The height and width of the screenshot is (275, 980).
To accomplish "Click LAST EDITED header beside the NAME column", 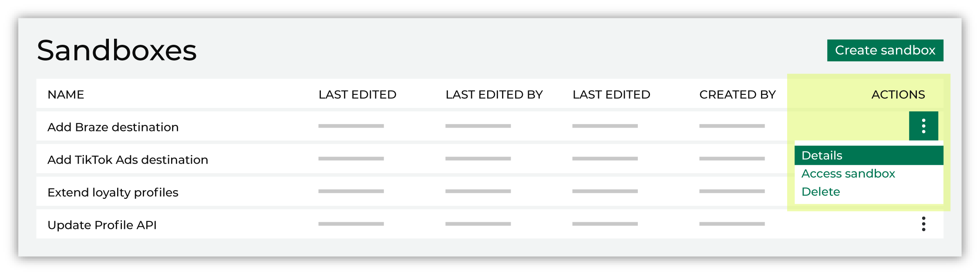I will (357, 94).
